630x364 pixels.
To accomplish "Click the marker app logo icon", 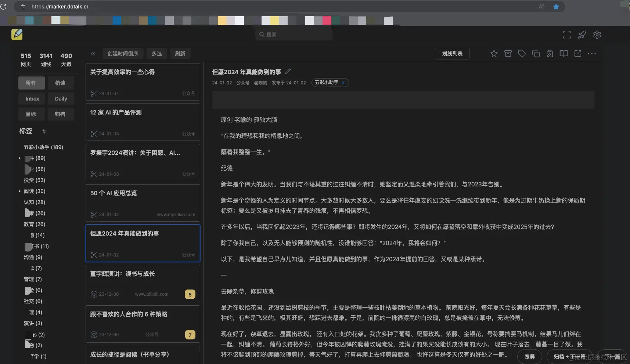I will [17, 34].
